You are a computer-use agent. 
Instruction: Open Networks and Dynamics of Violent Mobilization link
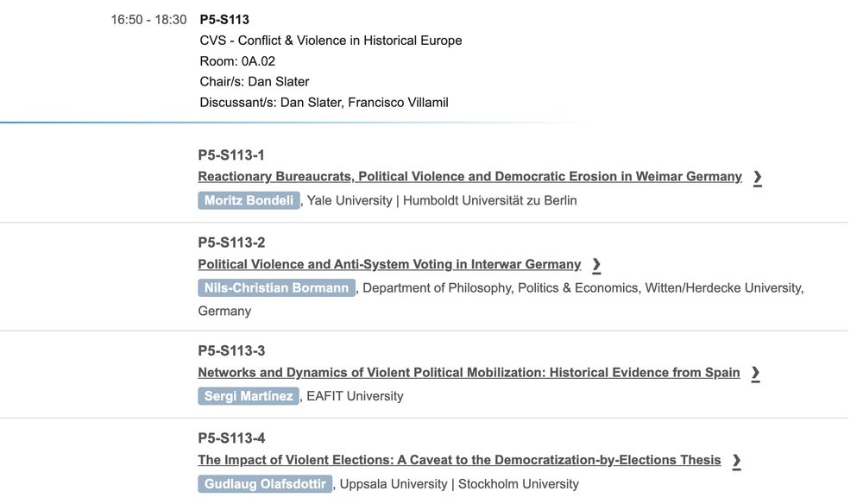tap(469, 373)
